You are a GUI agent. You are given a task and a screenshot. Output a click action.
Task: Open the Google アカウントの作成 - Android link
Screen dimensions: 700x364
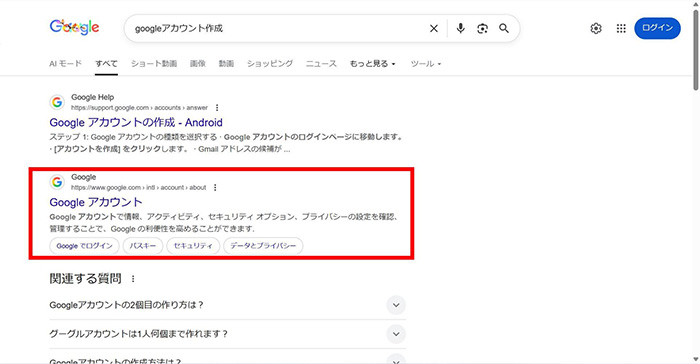point(136,122)
